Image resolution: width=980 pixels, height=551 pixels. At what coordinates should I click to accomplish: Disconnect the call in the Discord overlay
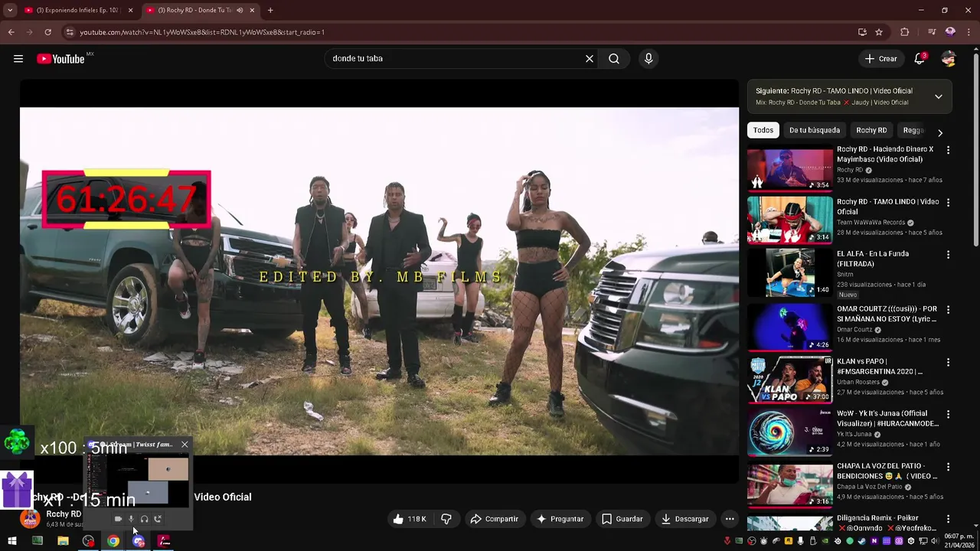(x=158, y=519)
